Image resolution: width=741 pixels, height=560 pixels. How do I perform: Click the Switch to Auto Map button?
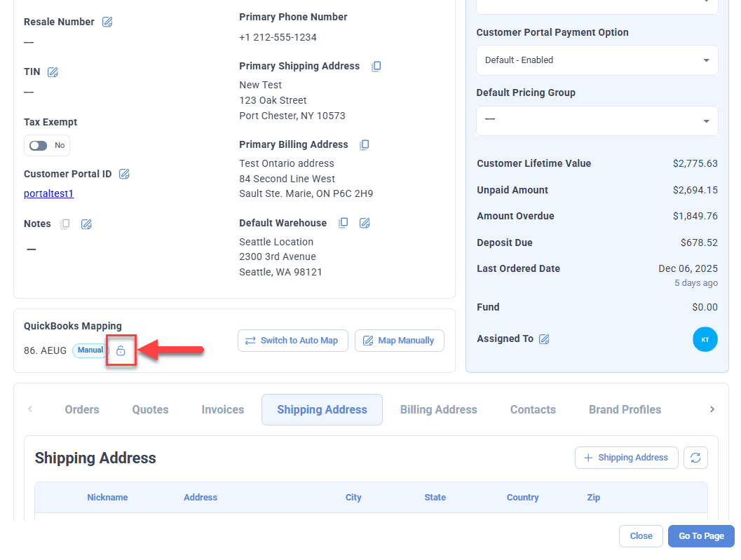point(292,341)
